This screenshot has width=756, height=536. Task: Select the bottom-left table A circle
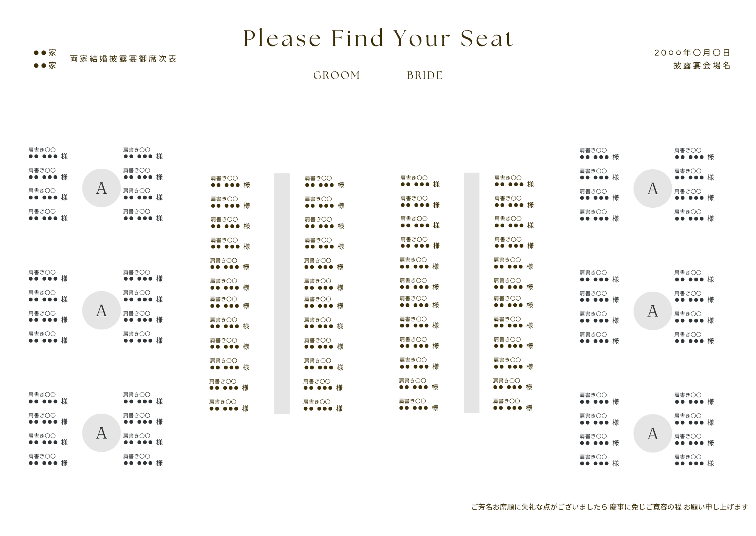[101, 433]
